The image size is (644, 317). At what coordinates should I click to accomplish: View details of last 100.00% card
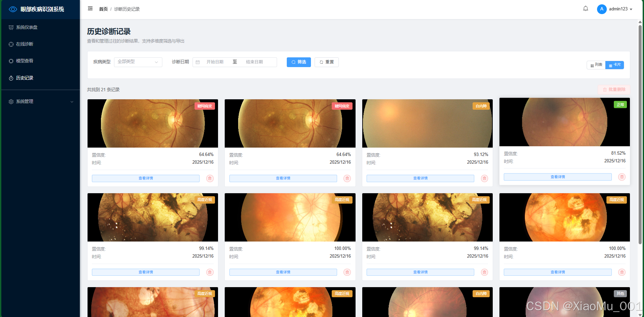coord(557,272)
